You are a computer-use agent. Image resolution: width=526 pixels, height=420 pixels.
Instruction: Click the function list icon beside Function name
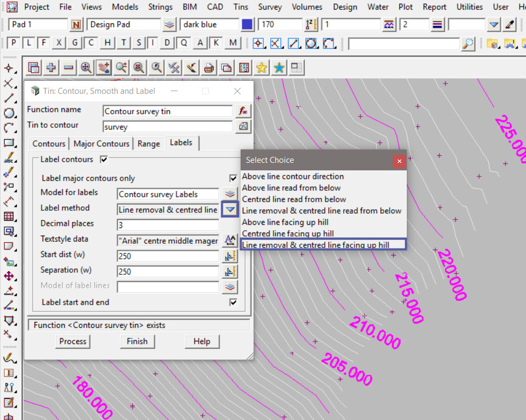coord(243,111)
